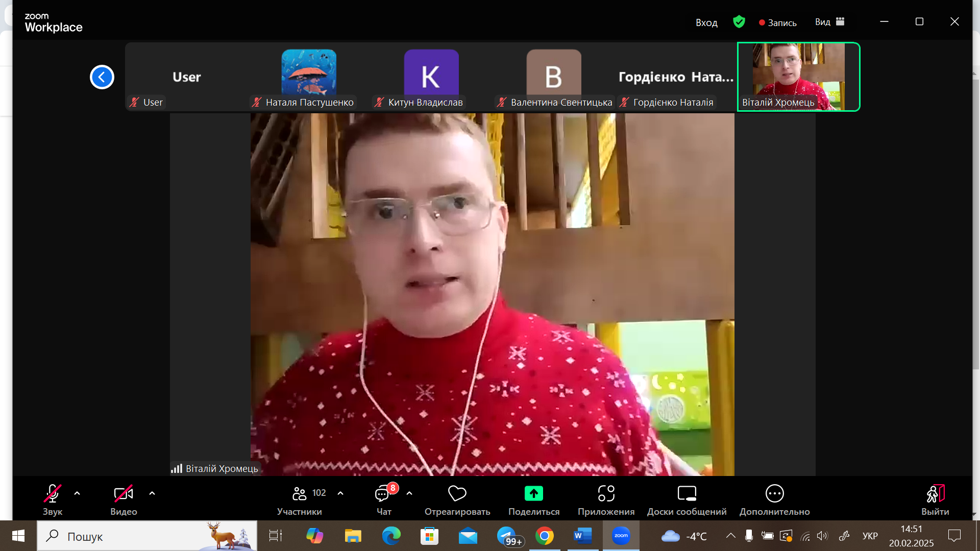
Task: Turn on camera with Видео button
Action: (123, 493)
